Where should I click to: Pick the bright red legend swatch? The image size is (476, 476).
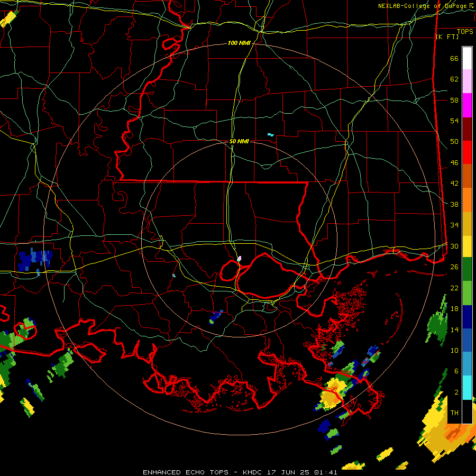(467, 152)
